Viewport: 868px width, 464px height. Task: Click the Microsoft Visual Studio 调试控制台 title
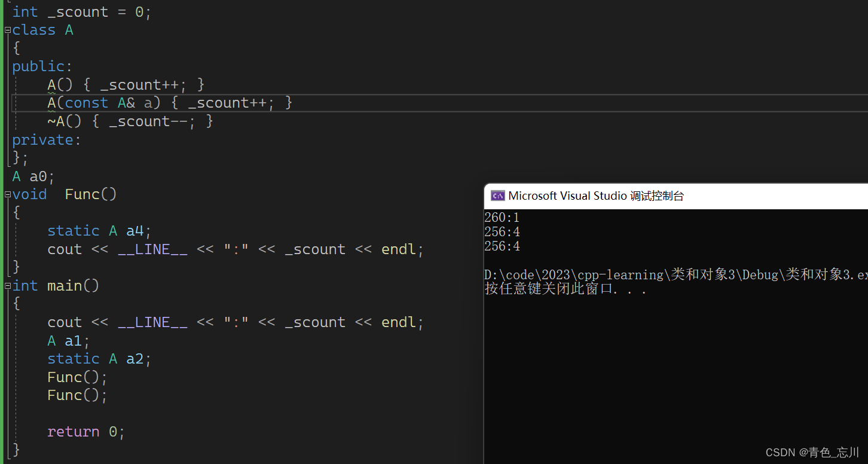click(x=596, y=196)
